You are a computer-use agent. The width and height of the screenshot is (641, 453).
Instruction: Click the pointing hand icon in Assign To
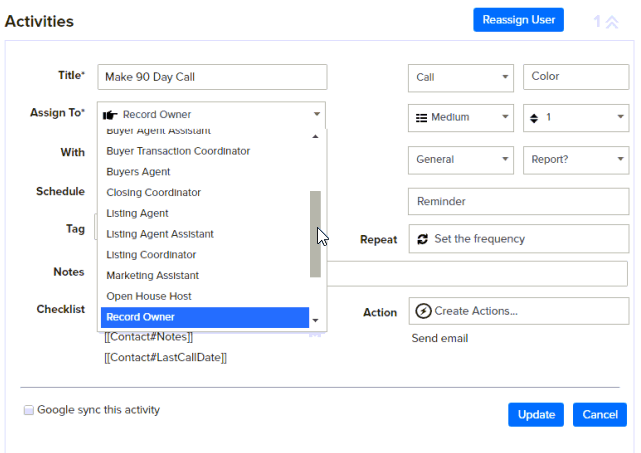click(110, 115)
